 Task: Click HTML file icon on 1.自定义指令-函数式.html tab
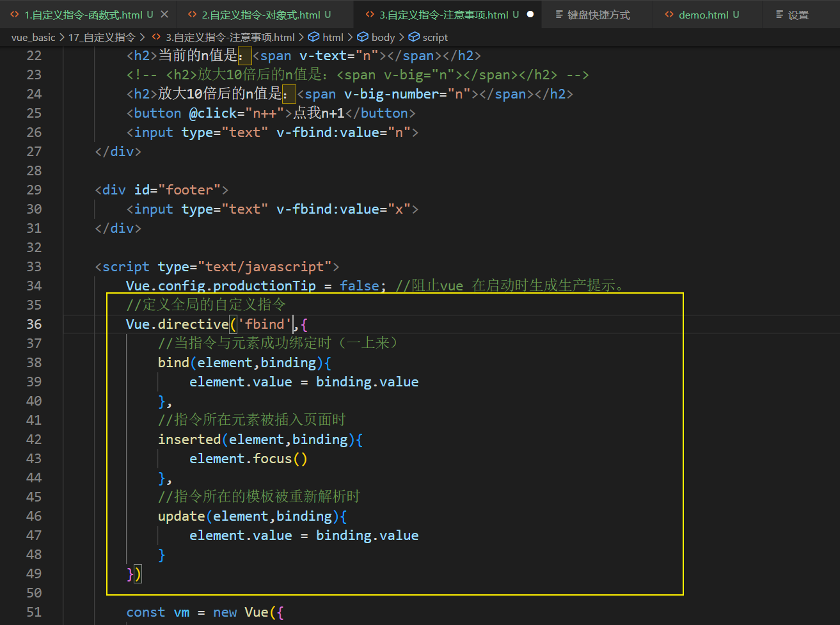pos(15,14)
